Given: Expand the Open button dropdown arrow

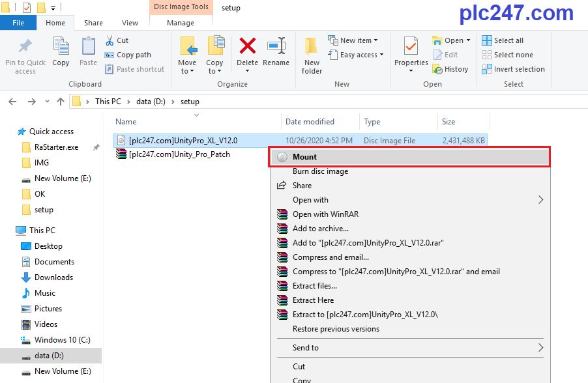Looking at the screenshot, I should [468, 40].
